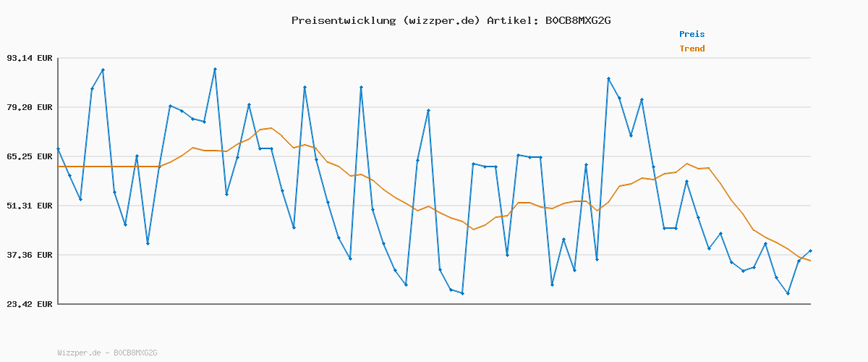868x362 pixels.
Task: Select the 51.31 EUR axis label
Action: pos(30,206)
